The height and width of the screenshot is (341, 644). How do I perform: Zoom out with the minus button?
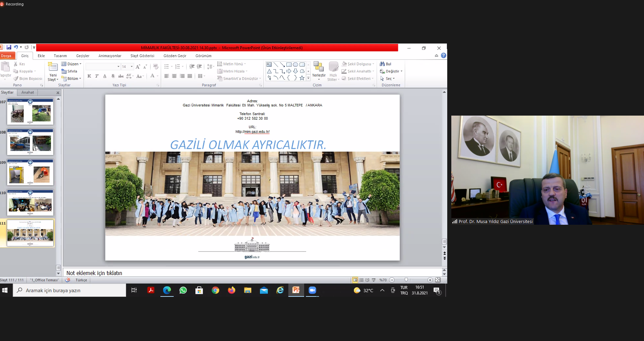[392, 280]
